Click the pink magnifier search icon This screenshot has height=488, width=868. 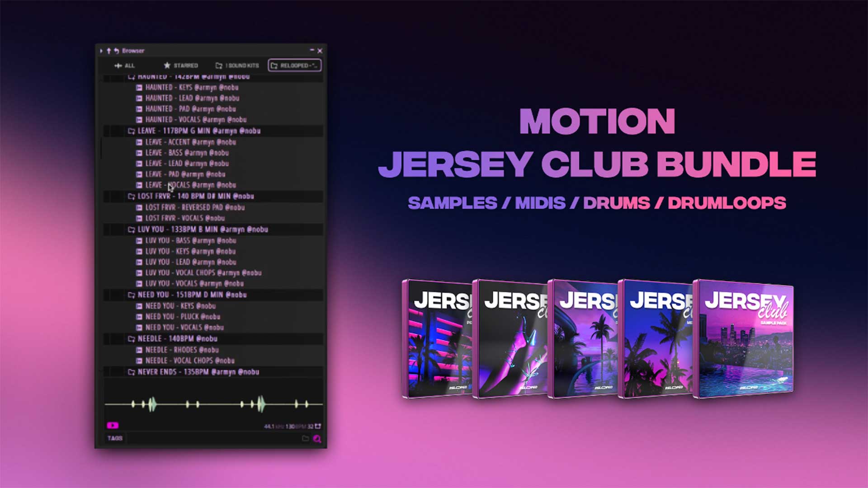tap(317, 439)
